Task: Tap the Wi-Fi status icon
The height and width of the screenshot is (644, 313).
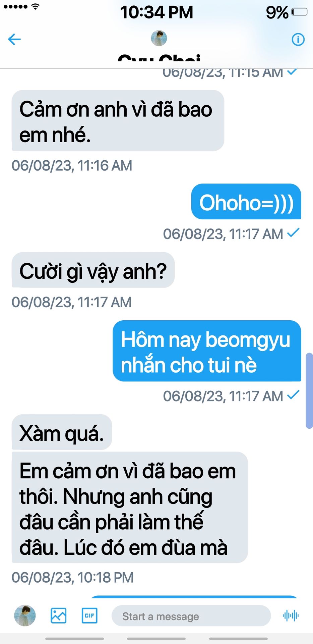Action: click(x=35, y=6)
